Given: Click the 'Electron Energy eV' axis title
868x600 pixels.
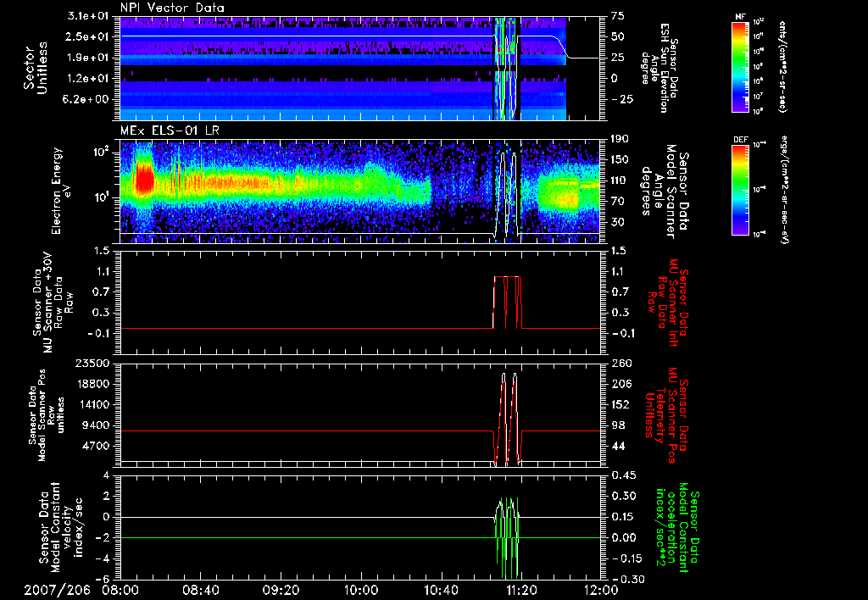Looking at the screenshot, I should point(62,191).
